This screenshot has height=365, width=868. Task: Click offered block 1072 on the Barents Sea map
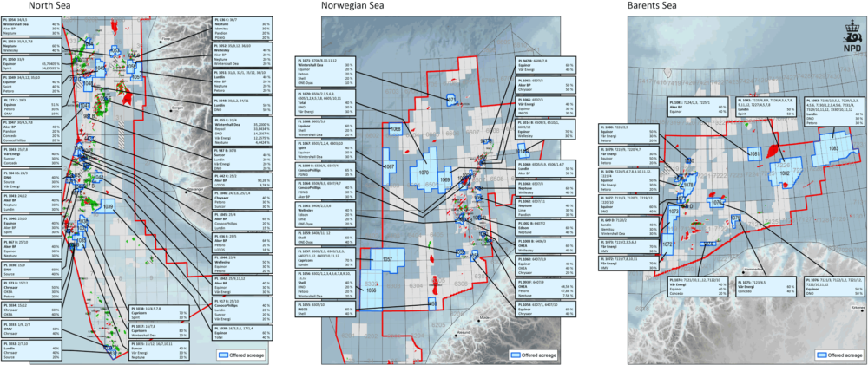[667, 244]
